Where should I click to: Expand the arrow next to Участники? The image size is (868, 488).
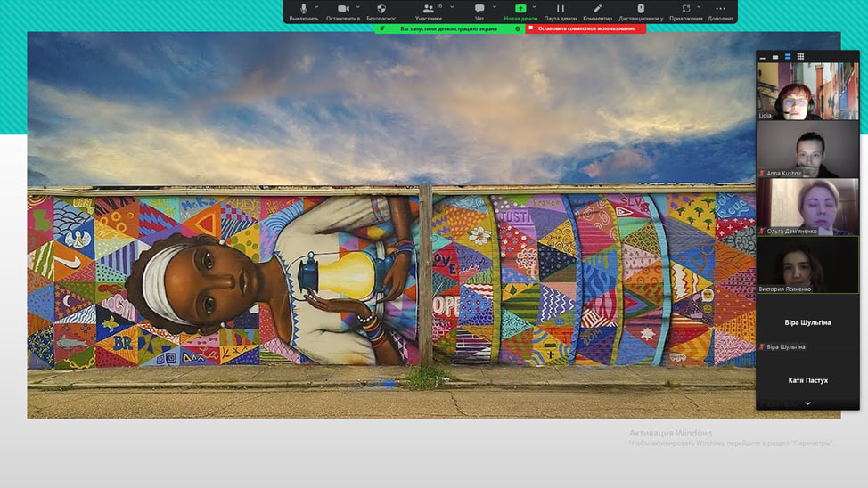452,7
